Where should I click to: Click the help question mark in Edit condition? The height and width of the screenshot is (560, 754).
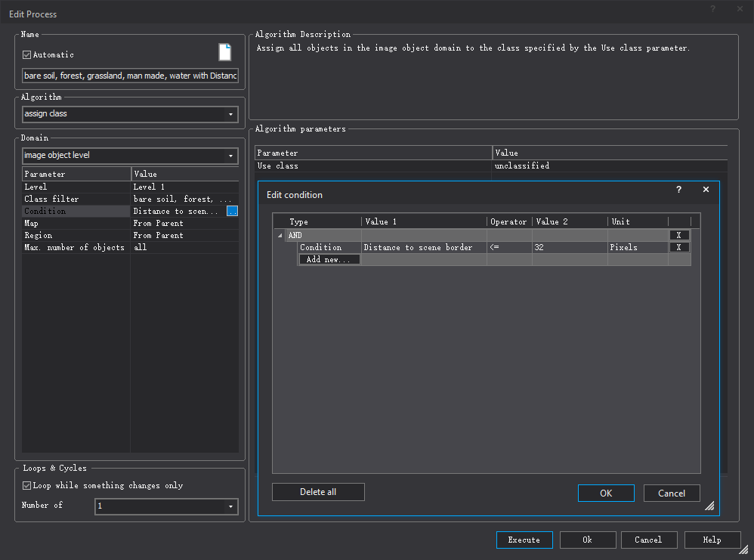coord(678,190)
